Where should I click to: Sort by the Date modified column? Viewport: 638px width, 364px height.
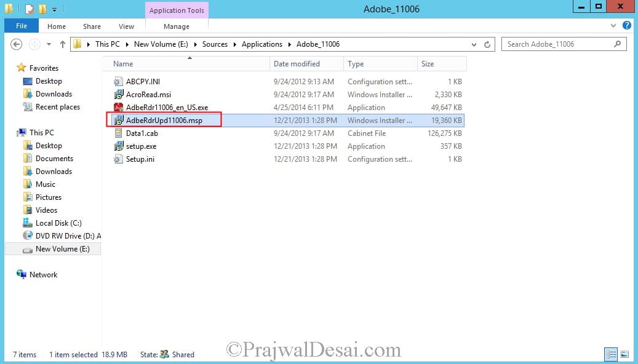pyautogui.click(x=306, y=64)
